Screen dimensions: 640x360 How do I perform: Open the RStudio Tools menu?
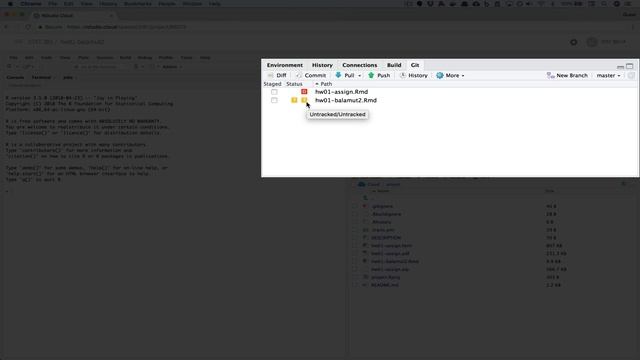pyautogui.click(x=187, y=58)
